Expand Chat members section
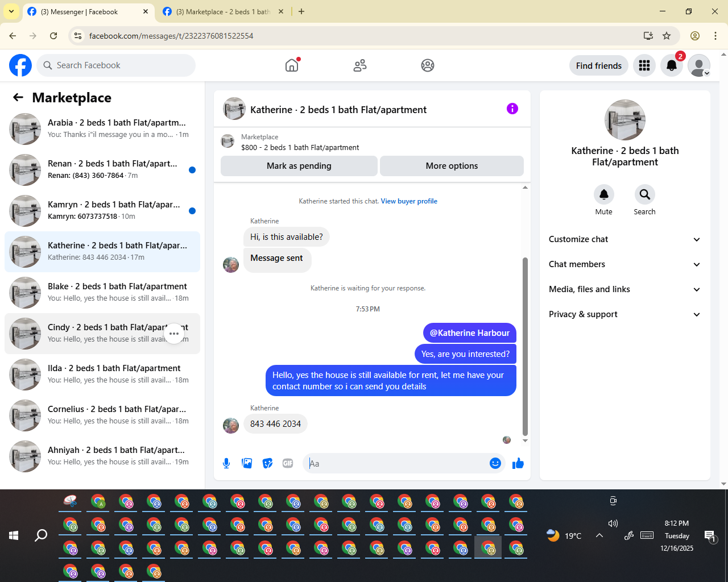The width and height of the screenshot is (728, 582). [625, 264]
